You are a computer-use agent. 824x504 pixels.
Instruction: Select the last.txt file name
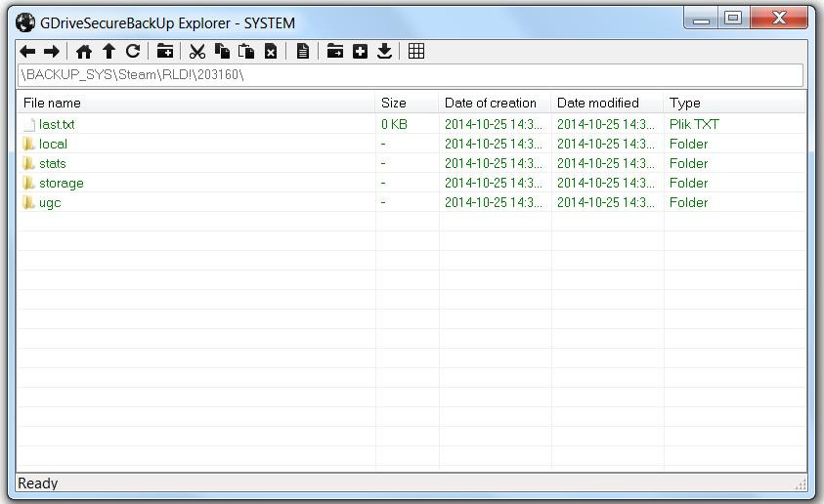pos(57,124)
